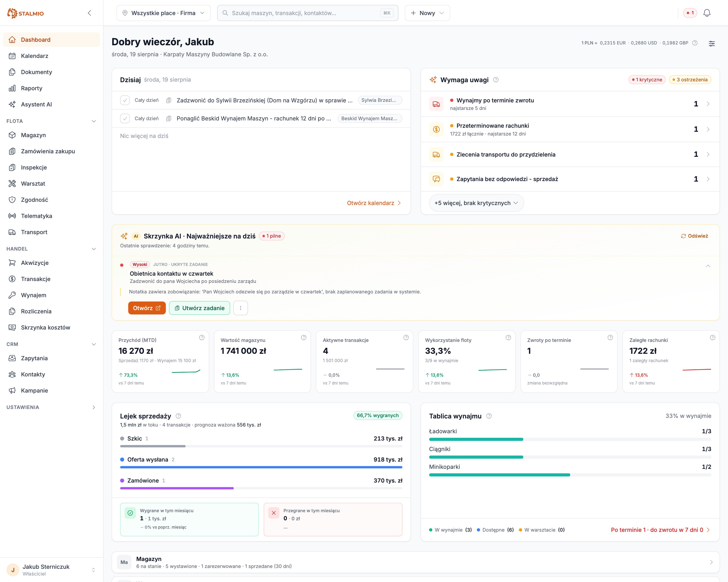
Task: Focus the Szukaj maszyn, transakcji search field
Action: tap(308, 13)
